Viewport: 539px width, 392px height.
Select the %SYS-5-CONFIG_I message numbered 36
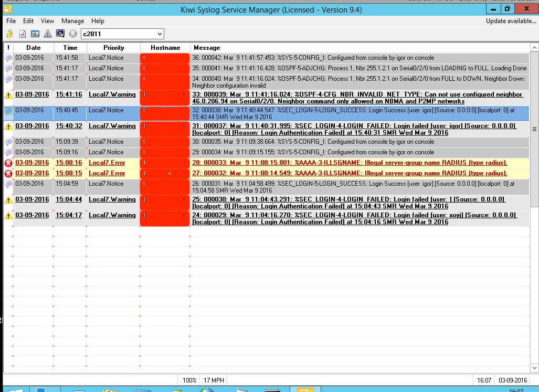click(x=360, y=58)
